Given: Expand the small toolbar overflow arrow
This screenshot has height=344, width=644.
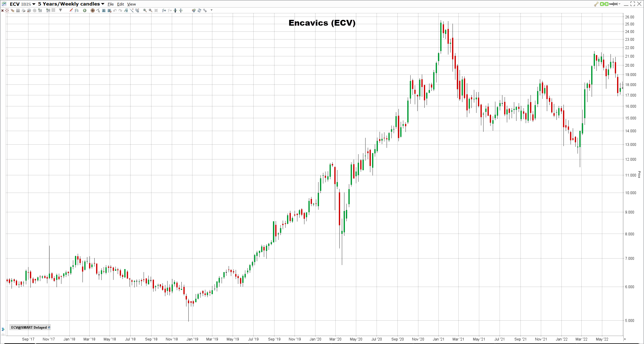Looking at the screenshot, I should point(212,10).
